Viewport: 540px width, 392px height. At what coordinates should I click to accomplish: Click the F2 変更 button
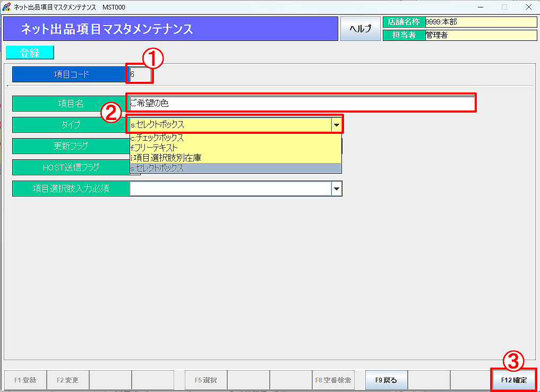coord(67,380)
